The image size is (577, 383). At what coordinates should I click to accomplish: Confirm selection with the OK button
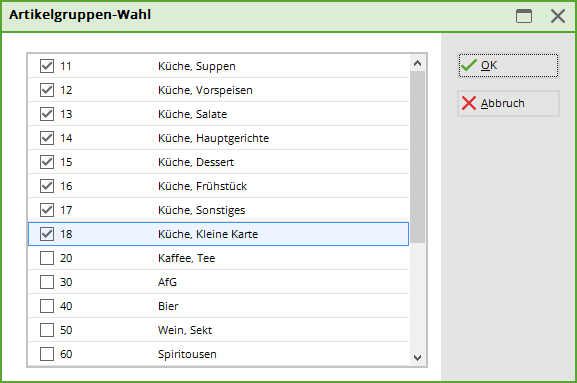coord(508,65)
